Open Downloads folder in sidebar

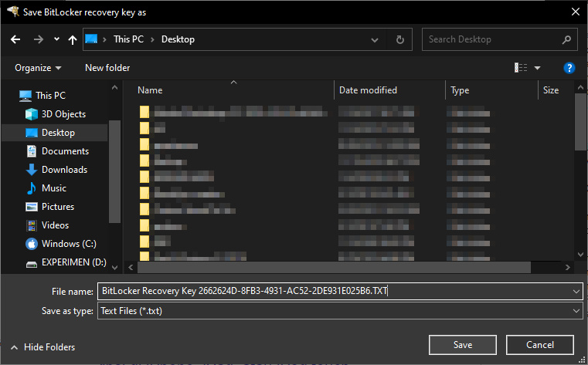pyautogui.click(x=64, y=170)
